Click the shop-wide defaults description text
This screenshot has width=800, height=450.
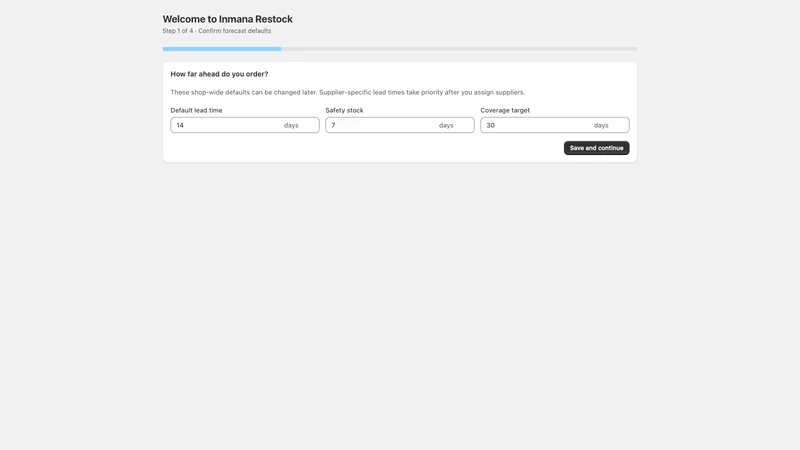(347, 92)
